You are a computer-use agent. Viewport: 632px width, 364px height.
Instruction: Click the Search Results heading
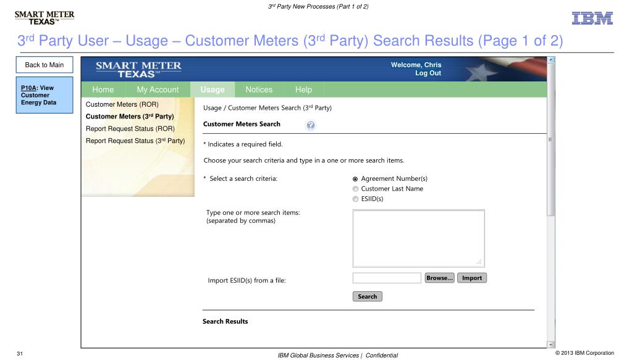click(225, 321)
